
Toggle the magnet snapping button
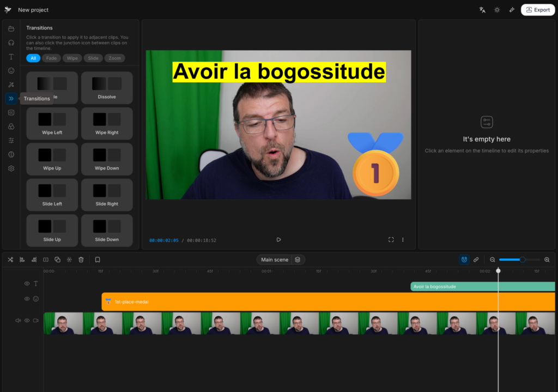pyautogui.click(x=464, y=260)
